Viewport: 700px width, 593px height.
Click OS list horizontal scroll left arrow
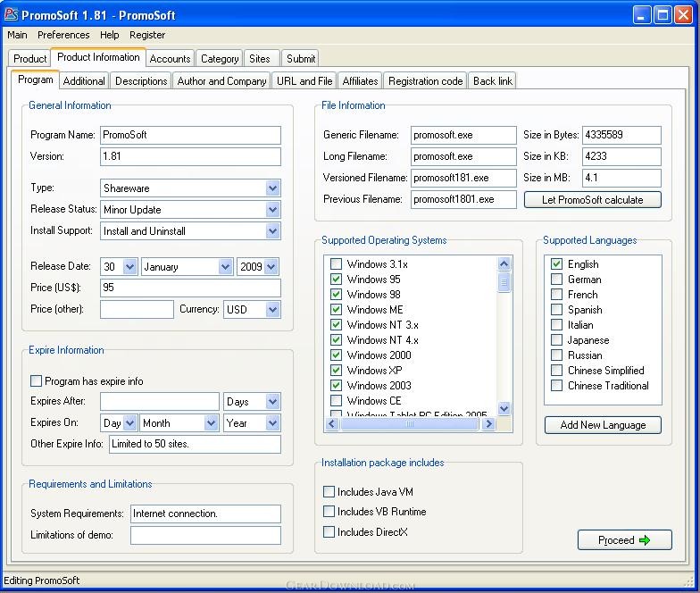coord(332,423)
